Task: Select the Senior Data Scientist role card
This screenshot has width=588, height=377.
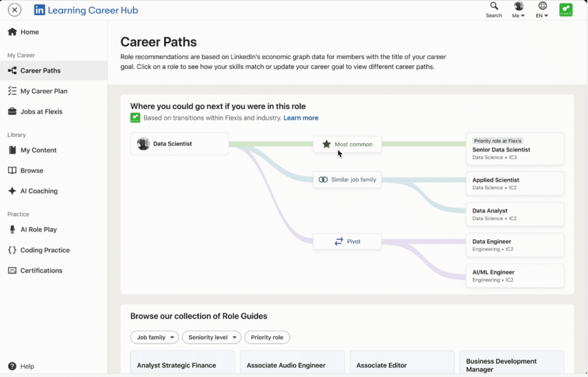Action: click(x=514, y=149)
